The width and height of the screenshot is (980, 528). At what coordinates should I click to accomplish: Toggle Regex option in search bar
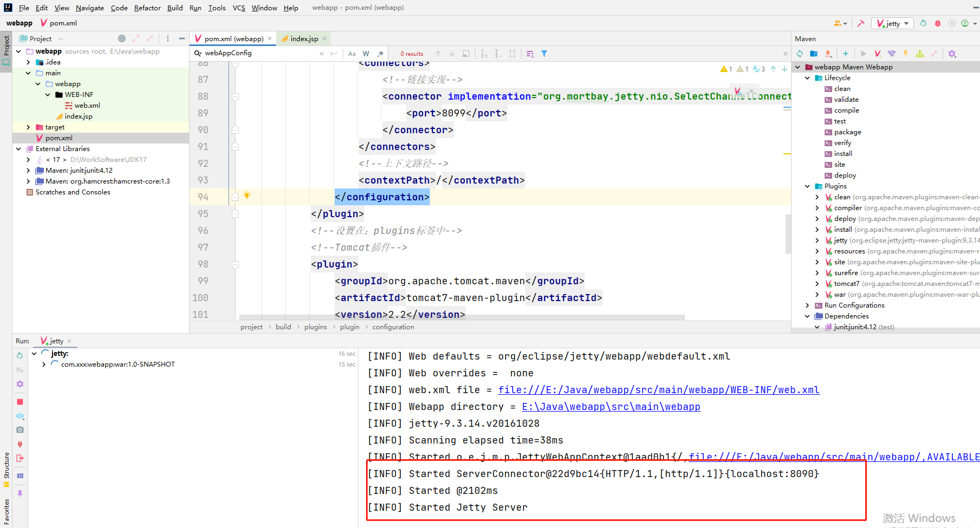tap(381, 54)
